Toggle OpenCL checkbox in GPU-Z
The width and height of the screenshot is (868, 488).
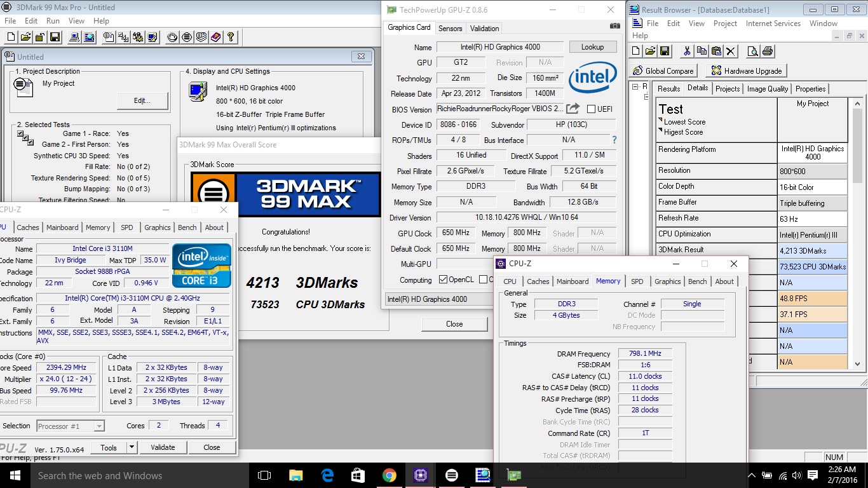444,280
